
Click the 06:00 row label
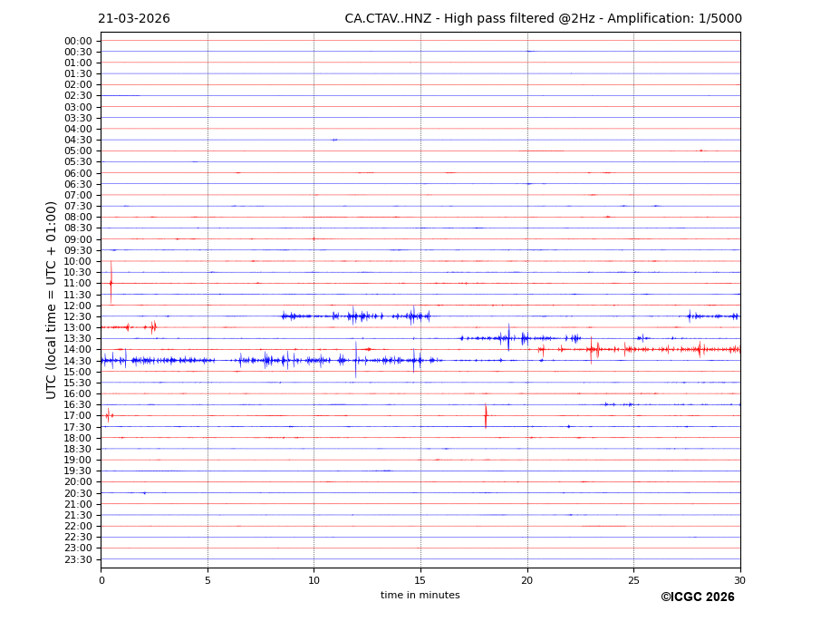(x=78, y=173)
